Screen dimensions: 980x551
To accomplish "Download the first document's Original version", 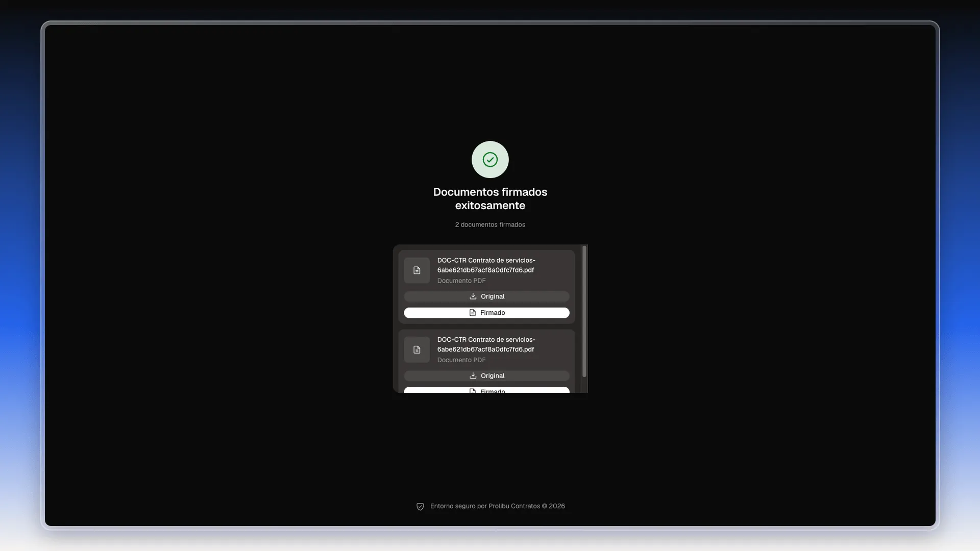I will 486,296.
